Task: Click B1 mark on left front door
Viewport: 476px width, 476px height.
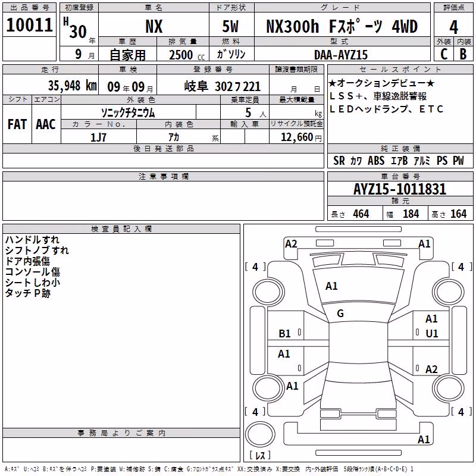Action: 285,334
